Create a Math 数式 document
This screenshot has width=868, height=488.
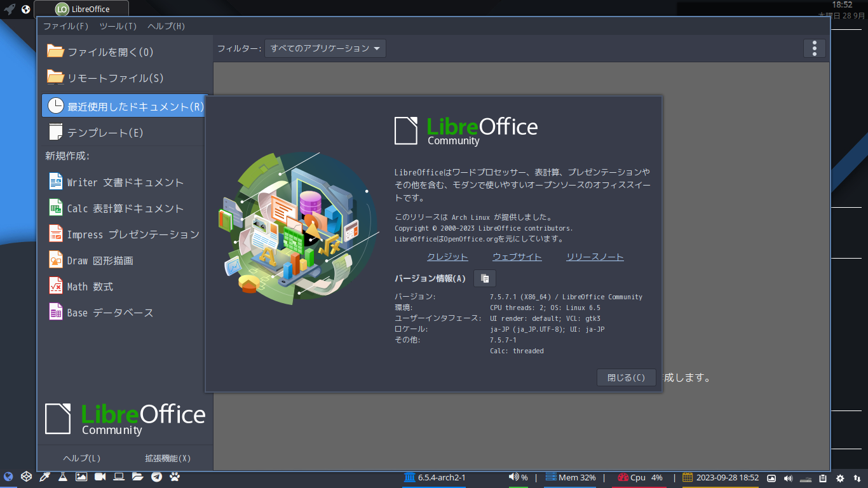[x=124, y=287]
